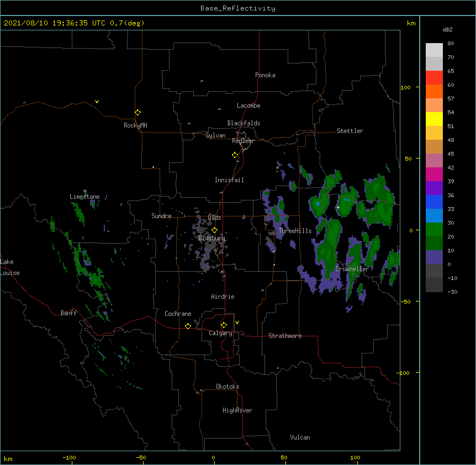Click the Ponoka city label

(x=265, y=75)
